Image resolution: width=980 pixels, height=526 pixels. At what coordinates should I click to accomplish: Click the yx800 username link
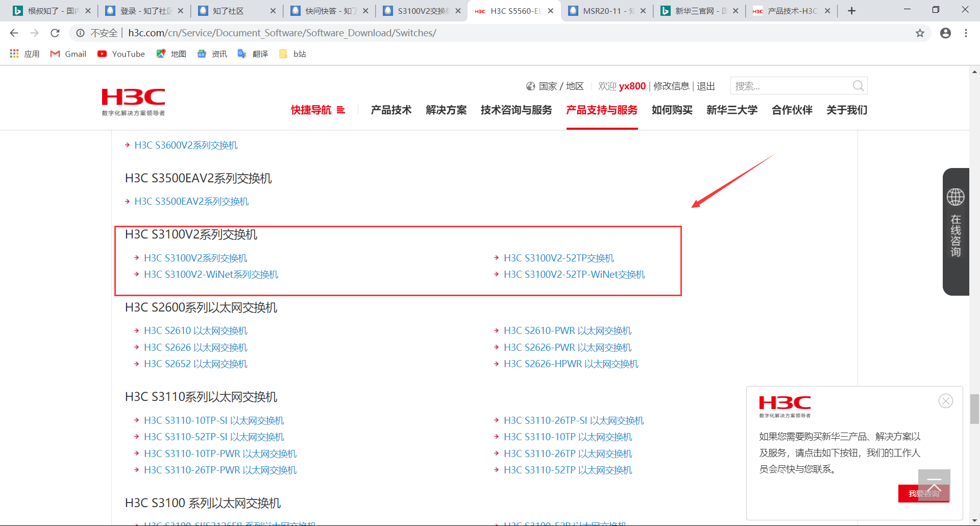(632, 86)
